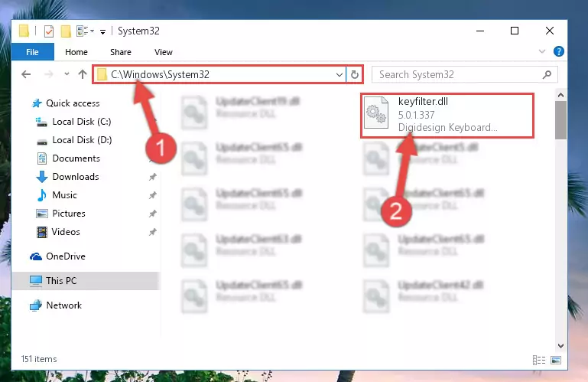The width and height of the screenshot is (588, 382).
Task: Go back with the Back arrow
Action: [x=26, y=74]
